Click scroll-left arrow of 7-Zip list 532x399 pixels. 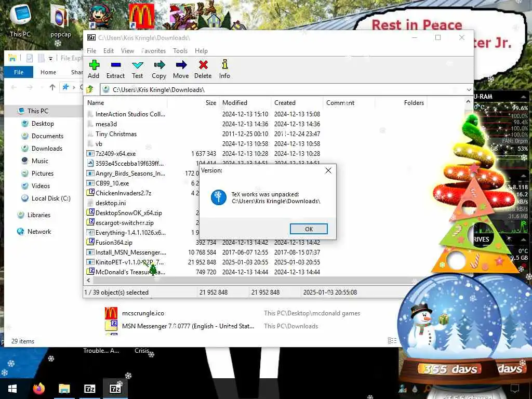coord(88,281)
